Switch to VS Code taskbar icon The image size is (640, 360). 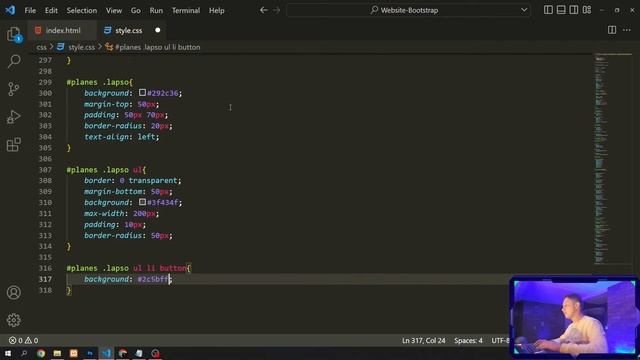tap(107, 353)
